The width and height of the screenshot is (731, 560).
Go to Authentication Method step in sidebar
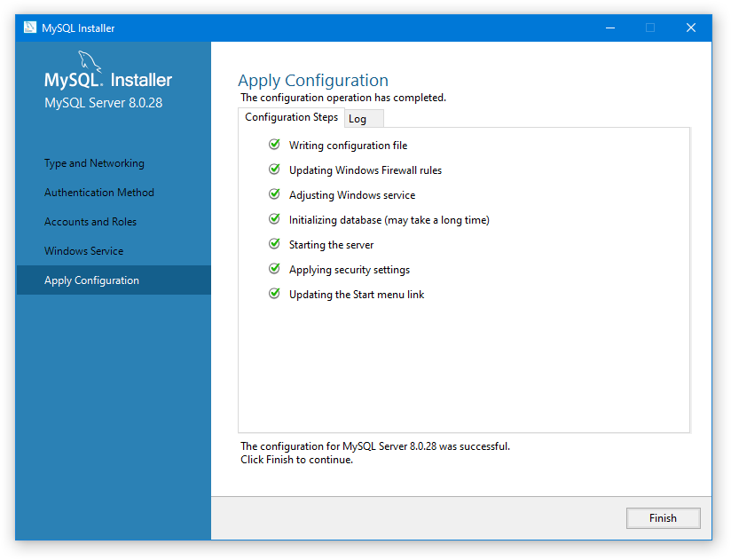pyautogui.click(x=99, y=193)
